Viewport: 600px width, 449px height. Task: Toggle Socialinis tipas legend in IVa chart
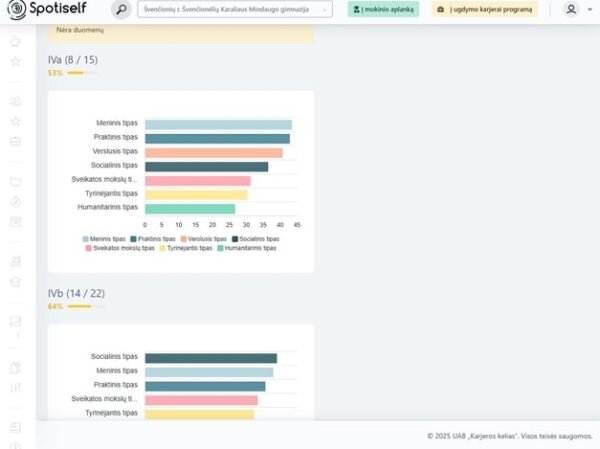pyautogui.click(x=255, y=239)
